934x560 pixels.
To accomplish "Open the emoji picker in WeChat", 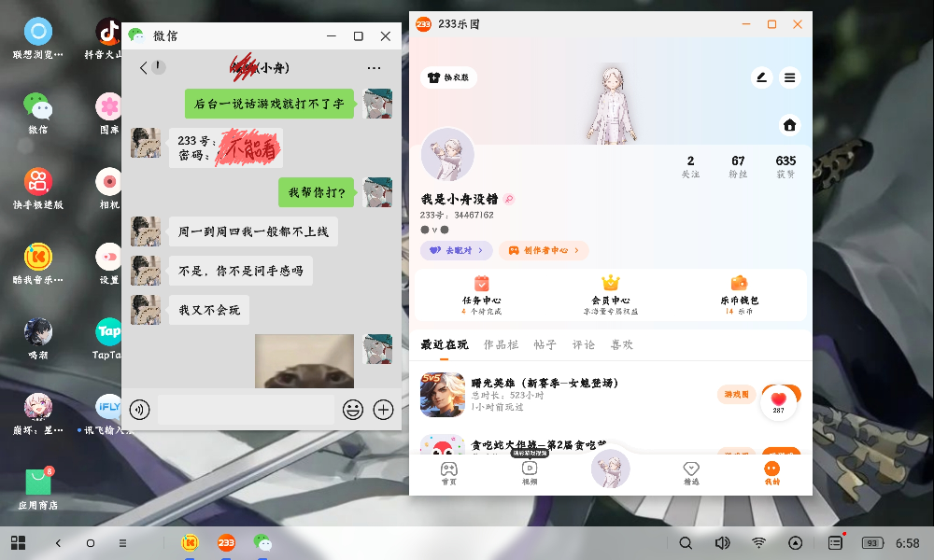I will (x=353, y=410).
